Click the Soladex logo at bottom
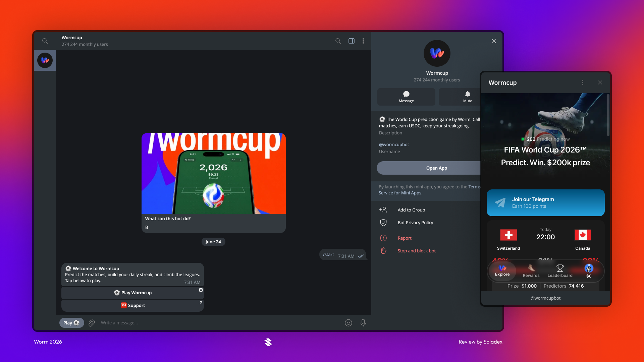Image resolution: width=644 pixels, height=362 pixels. pos(268,342)
